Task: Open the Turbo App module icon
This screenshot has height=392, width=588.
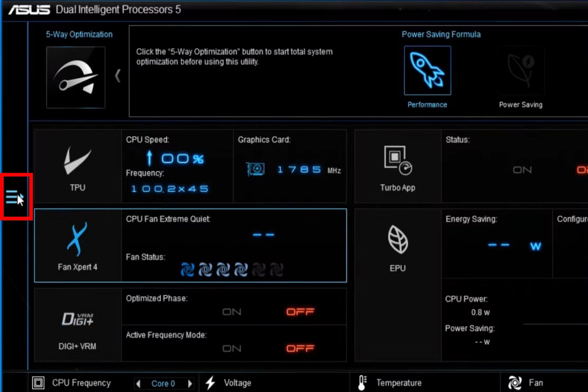Action: [x=398, y=160]
